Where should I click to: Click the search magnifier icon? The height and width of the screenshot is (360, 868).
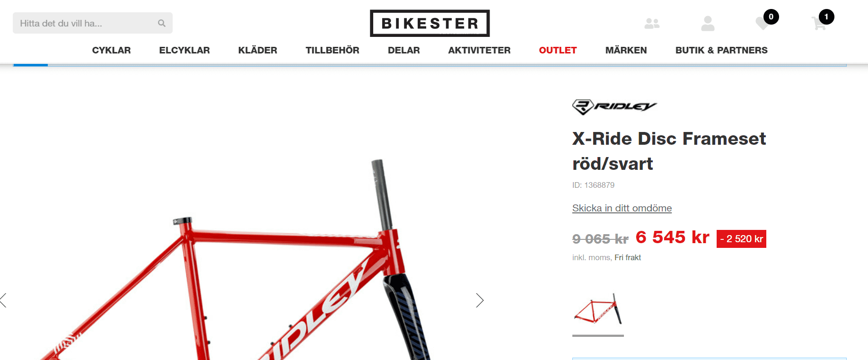point(162,23)
